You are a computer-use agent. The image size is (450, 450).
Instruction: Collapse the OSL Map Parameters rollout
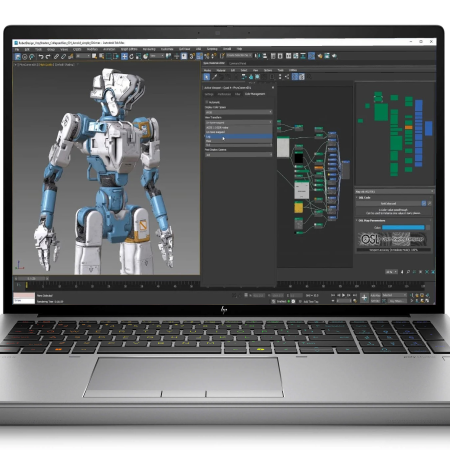click(x=372, y=220)
